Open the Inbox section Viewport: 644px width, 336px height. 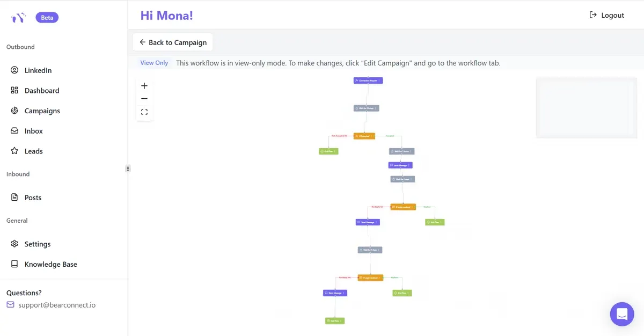[x=33, y=131]
